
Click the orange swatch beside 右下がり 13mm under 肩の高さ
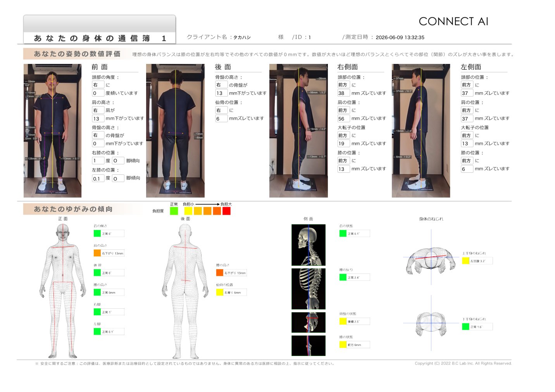(x=97, y=253)
